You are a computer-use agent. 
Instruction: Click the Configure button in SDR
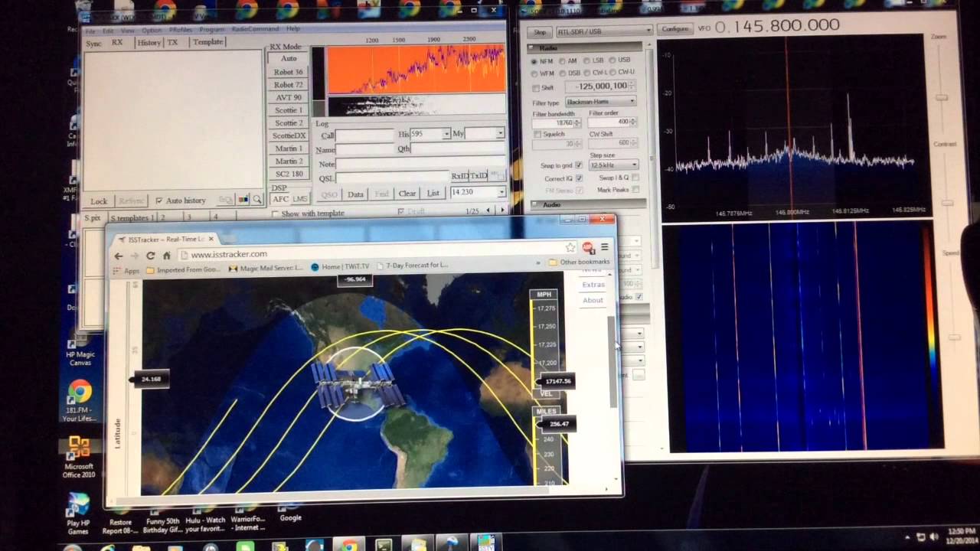675,29
